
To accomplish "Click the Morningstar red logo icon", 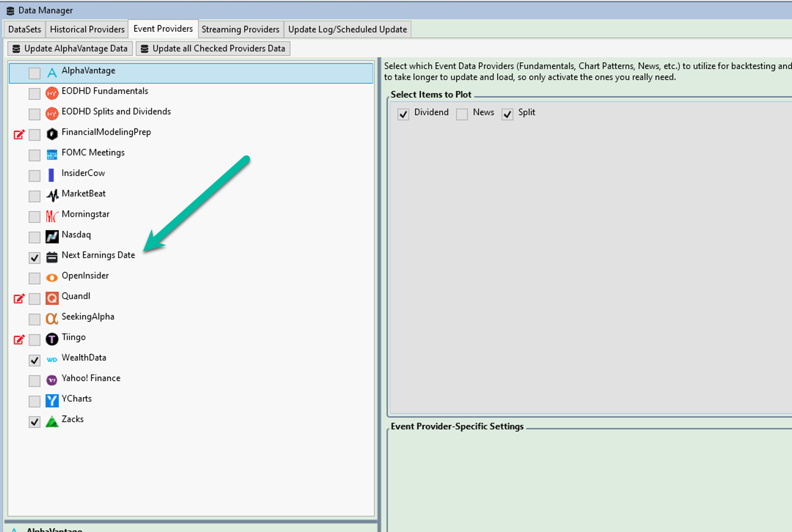I will (52, 216).
